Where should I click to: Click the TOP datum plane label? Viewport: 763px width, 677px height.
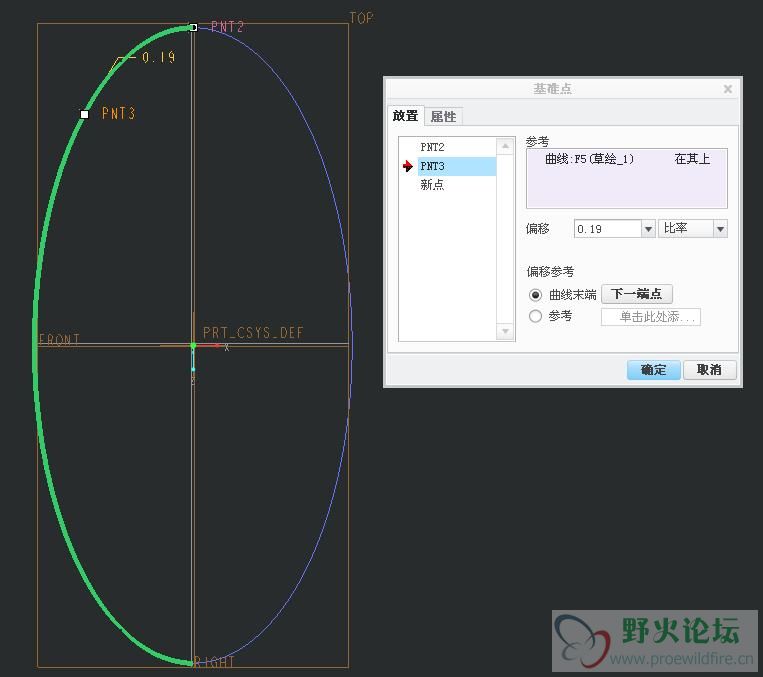(362, 18)
